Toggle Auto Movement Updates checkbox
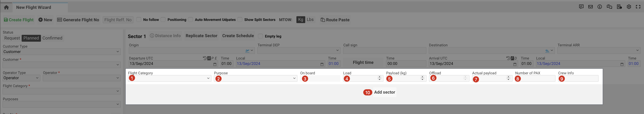The width and height of the screenshot is (644, 114). (191, 19)
